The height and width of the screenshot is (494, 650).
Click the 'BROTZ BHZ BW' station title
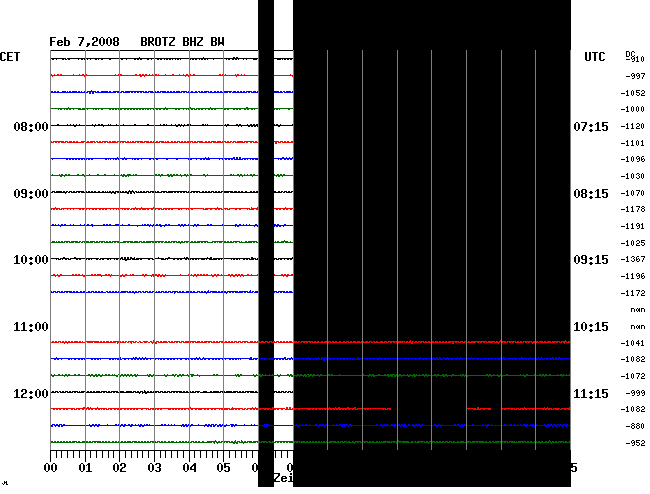click(x=182, y=42)
